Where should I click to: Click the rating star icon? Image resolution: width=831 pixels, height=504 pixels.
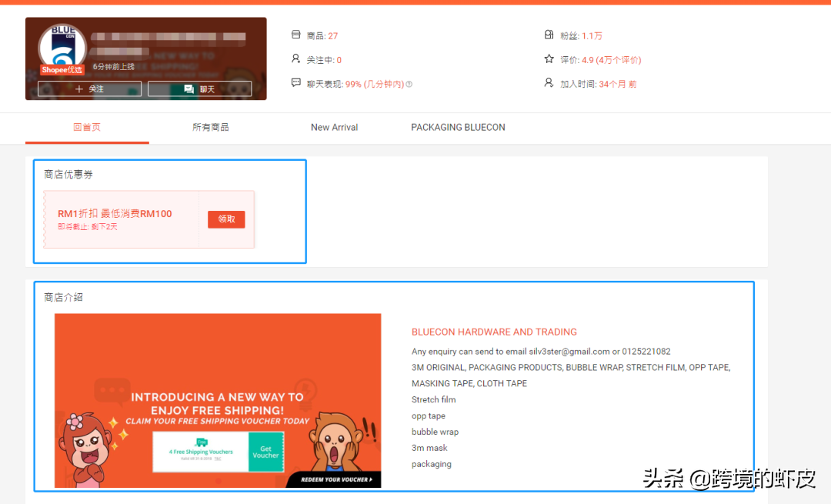click(549, 58)
